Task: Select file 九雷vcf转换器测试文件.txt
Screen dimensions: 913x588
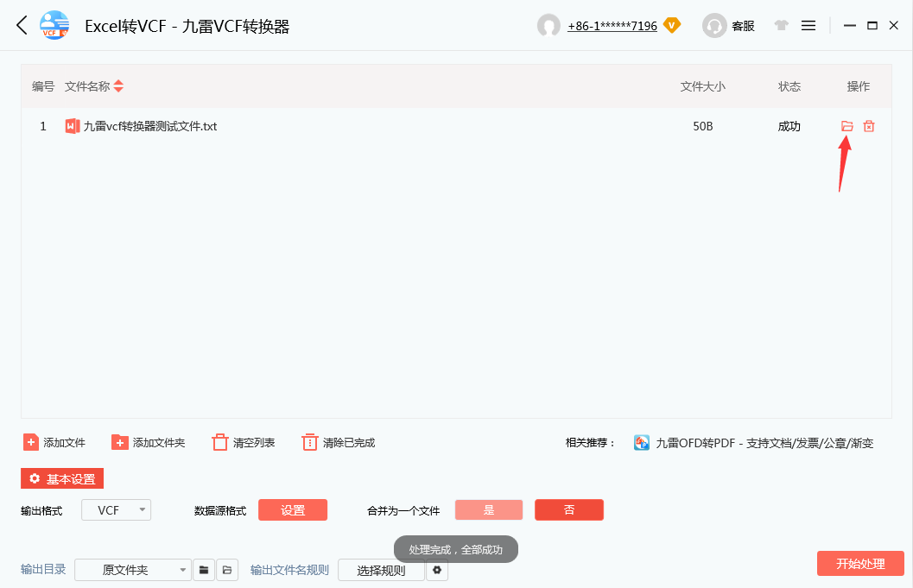Action: click(150, 126)
